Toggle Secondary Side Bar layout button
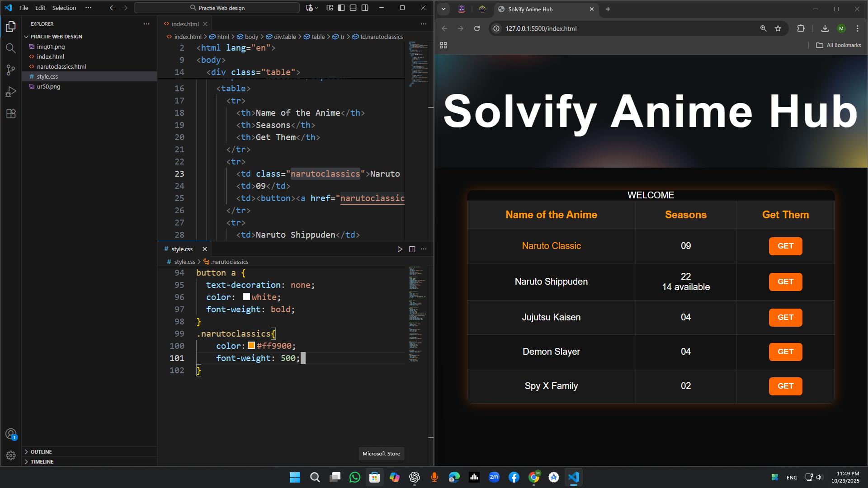This screenshot has height=488, width=868. (365, 8)
